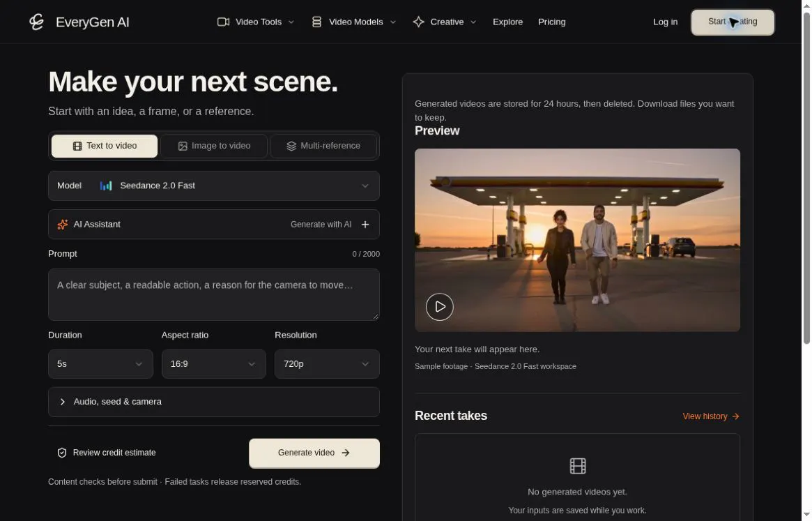This screenshot has width=812, height=521.
Task: Click "Your next take will appear here." text
Action: click(x=477, y=349)
